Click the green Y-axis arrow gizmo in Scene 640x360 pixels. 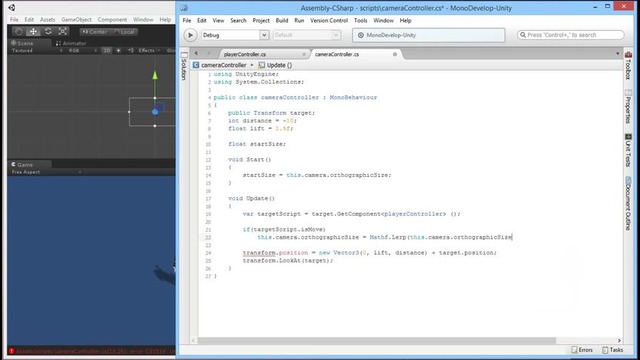(x=155, y=76)
